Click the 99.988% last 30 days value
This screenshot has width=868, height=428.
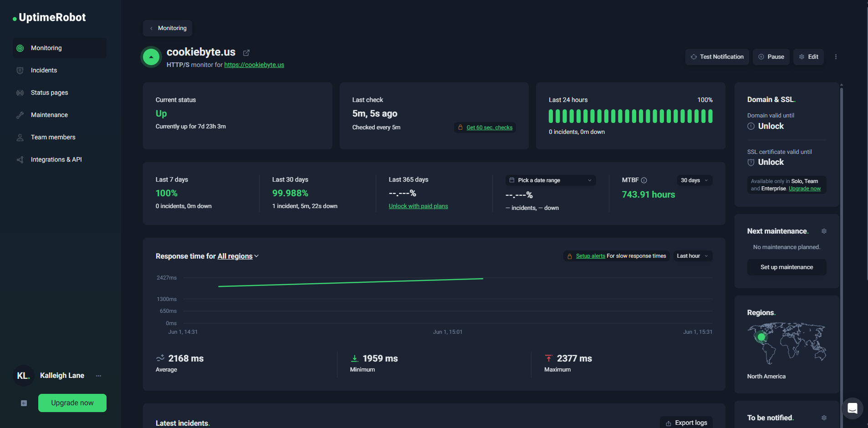290,194
